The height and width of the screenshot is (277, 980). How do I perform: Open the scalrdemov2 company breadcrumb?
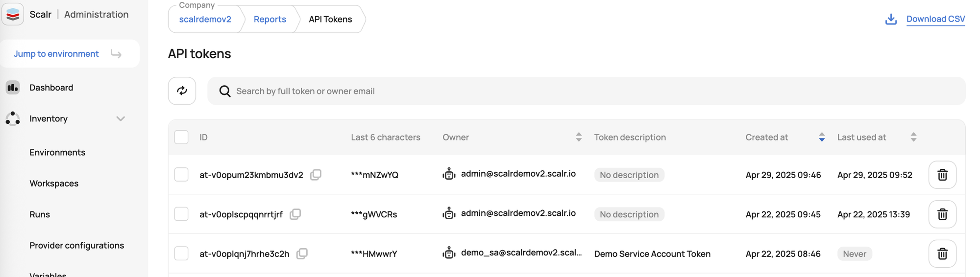click(205, 19)
